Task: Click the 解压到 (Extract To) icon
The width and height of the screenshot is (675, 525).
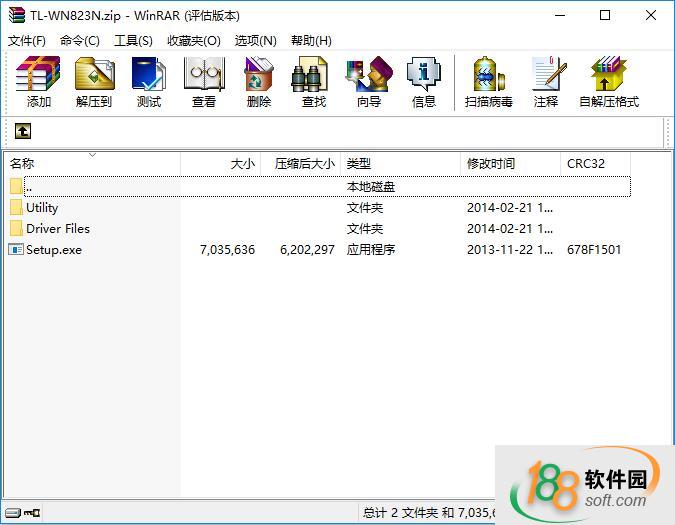Action: click(x=94, y=82)
